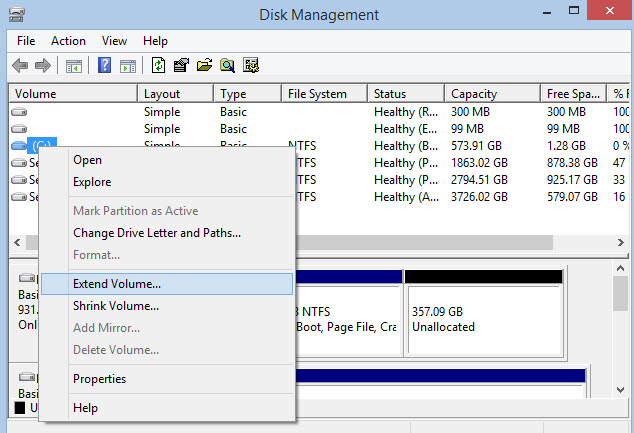Click the magnifier explore toolbar icon
Screen dimensions: 634x433
[228, 65]
